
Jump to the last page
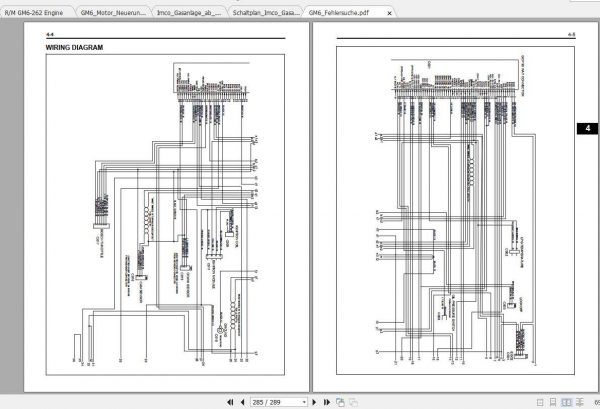pyautogui.click(x=326, y=402)
